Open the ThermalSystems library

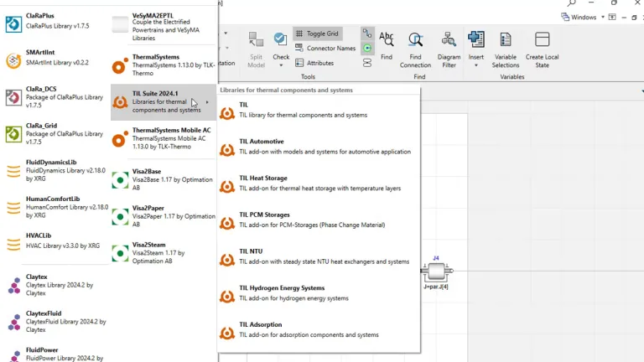[164, 65]
